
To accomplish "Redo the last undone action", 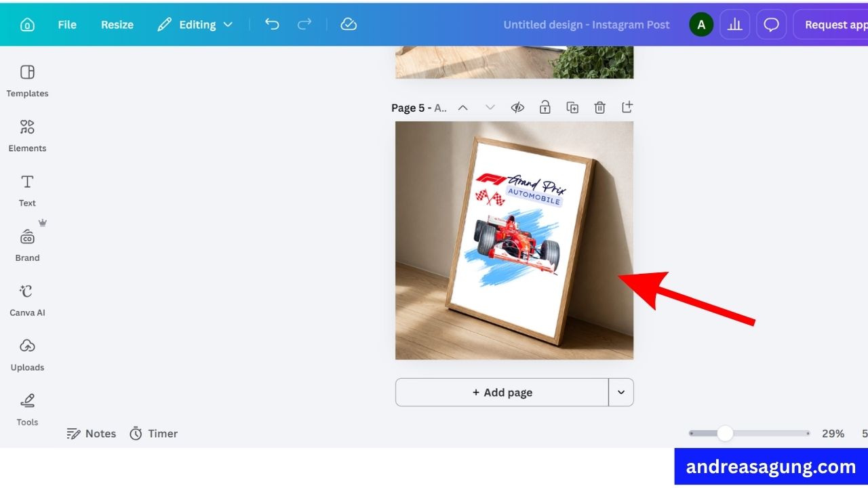I will (304, 24).
